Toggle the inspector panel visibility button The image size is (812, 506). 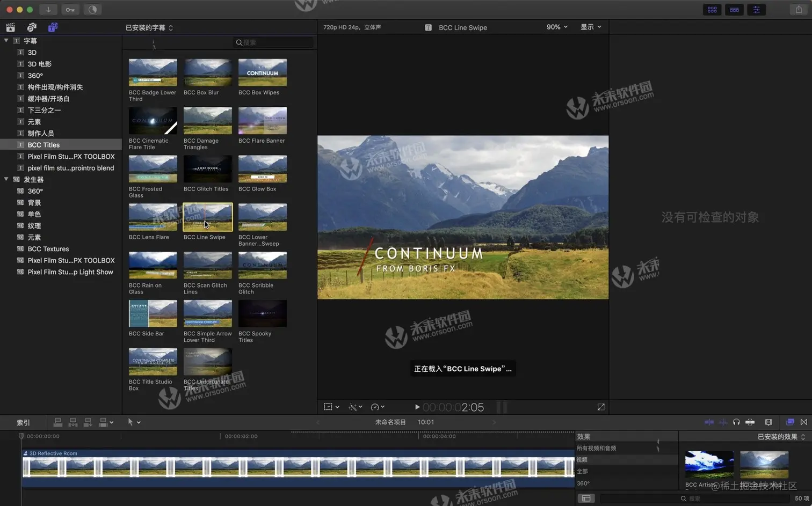(x=756, y=10)
